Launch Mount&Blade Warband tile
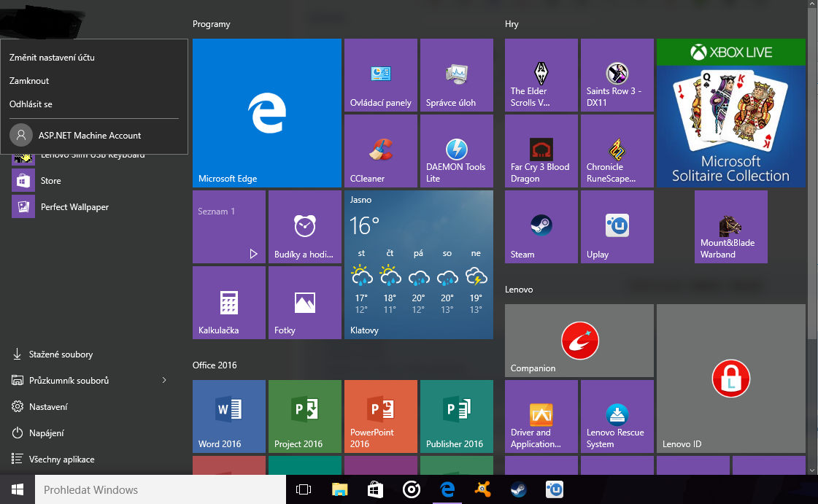 click(730, 228)
